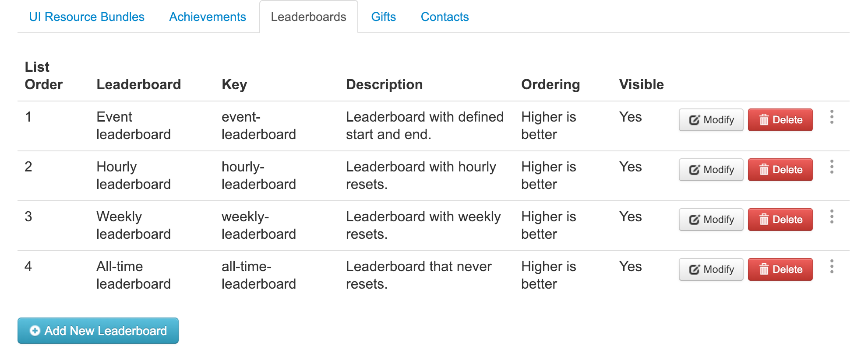
Task: Click Add New Leaderboard
Action: coord(98,331)
